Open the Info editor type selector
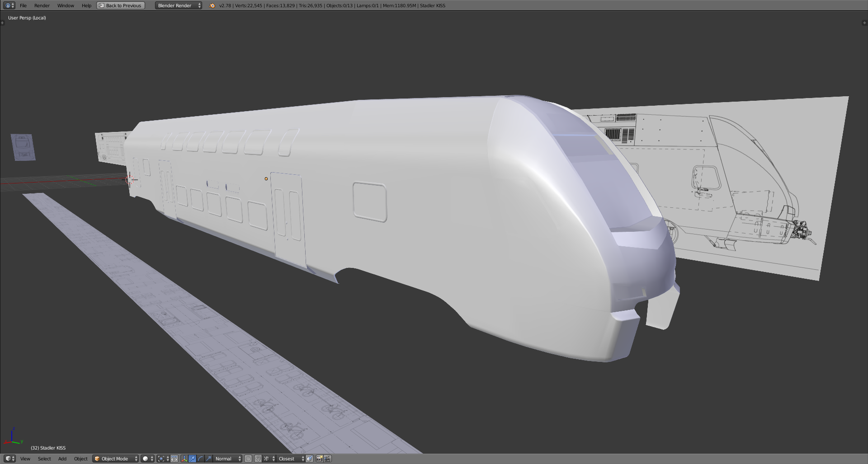 [x=9, y=5]
